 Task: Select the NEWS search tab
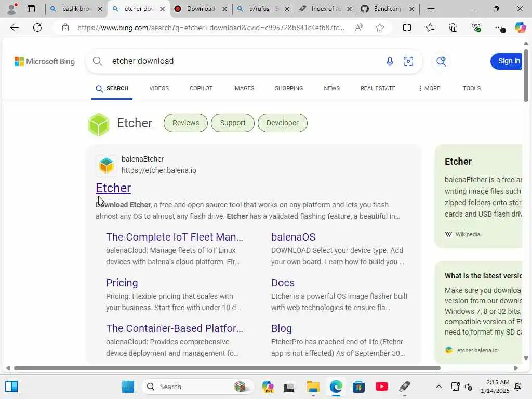point(331,88)
